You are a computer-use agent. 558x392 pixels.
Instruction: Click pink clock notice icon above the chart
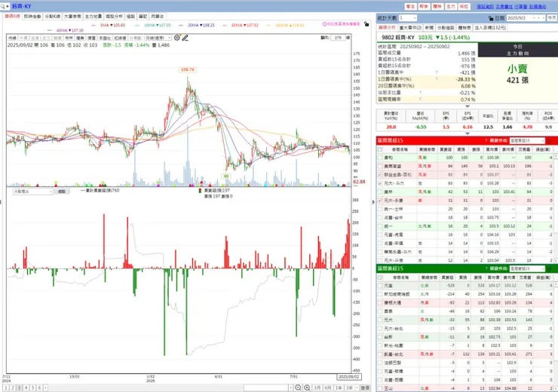click(324, 24)
